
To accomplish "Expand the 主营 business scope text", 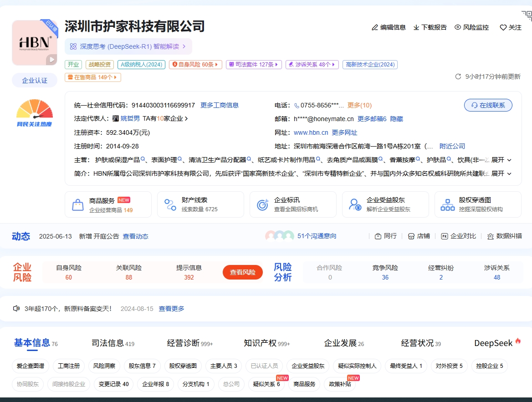I will 501,160.
